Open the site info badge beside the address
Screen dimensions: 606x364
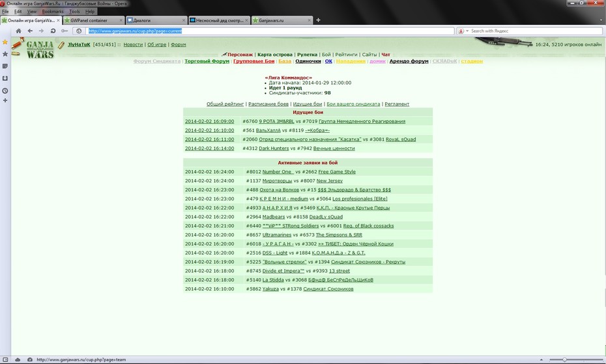[79, 31]
